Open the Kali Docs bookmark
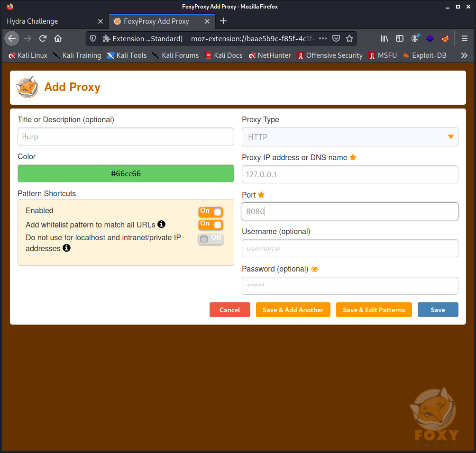Screen dimensions: 476x453 tap(224, 55)
